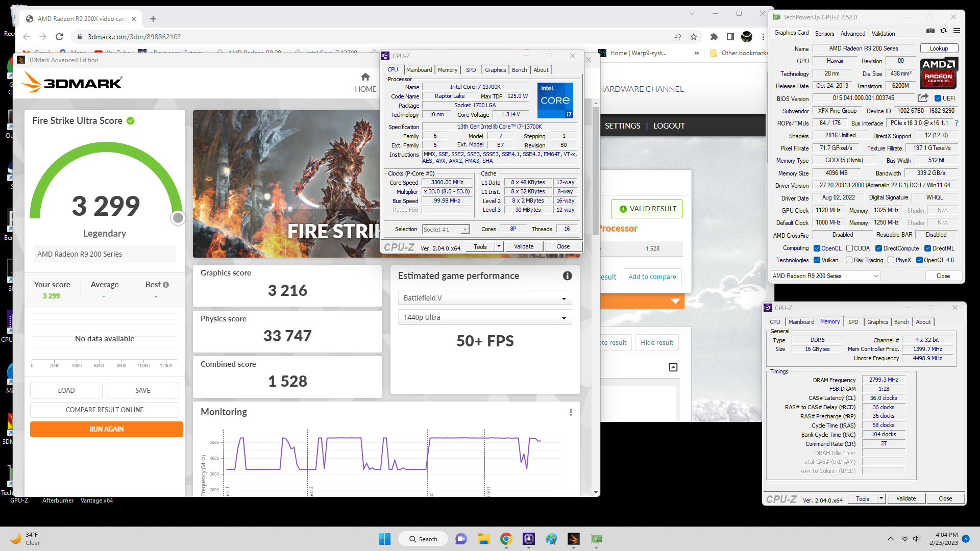
Task: Click the Fire Strike banner image
Action: click(287, 184)
